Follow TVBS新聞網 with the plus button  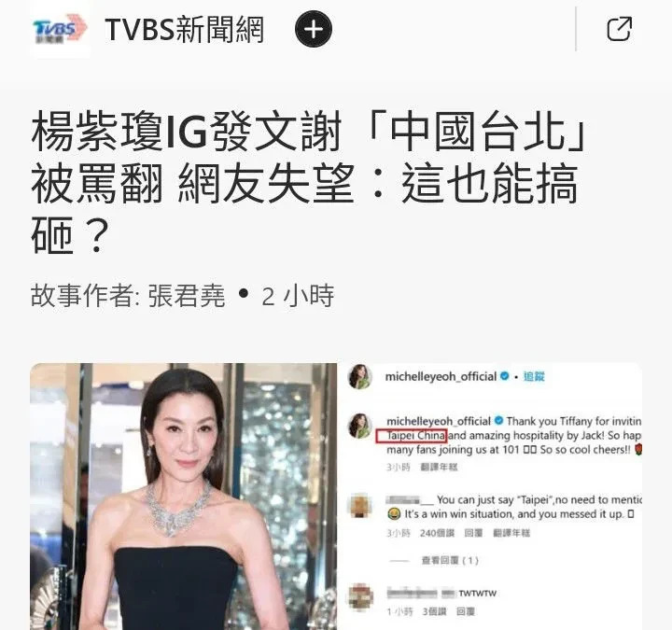tap(314, 29)
